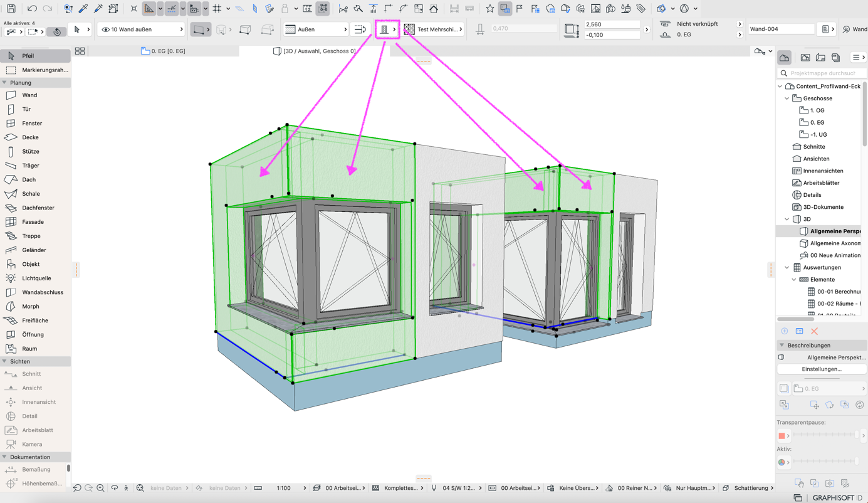This screenshot has width=868, height=503.
Task: Click the red delete X in navigator
Action: point(814,331)
